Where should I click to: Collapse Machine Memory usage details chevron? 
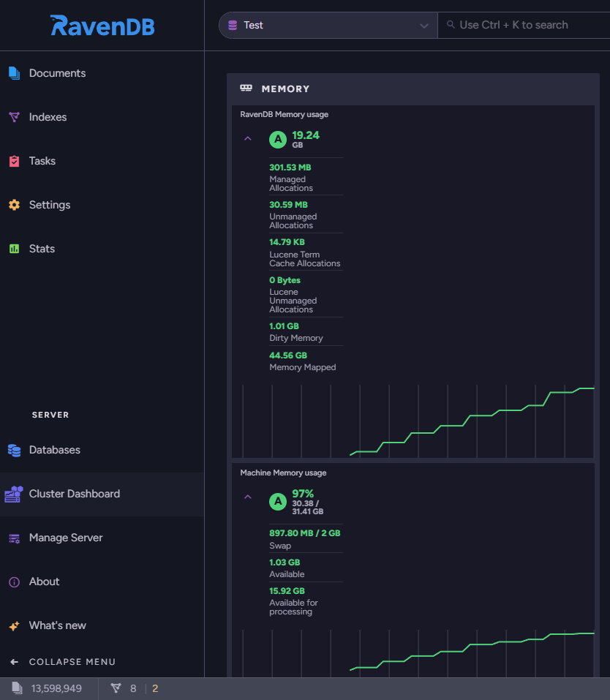(248, 497)
